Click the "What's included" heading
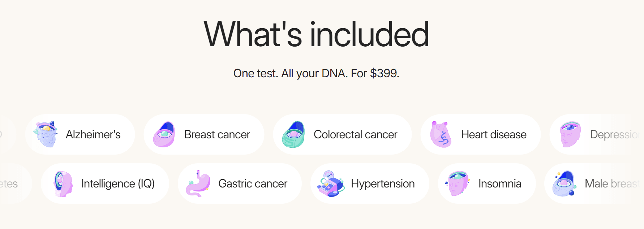The height and width of the screenshot is (229, 644). pyautogui.click(x=316, y=34)
